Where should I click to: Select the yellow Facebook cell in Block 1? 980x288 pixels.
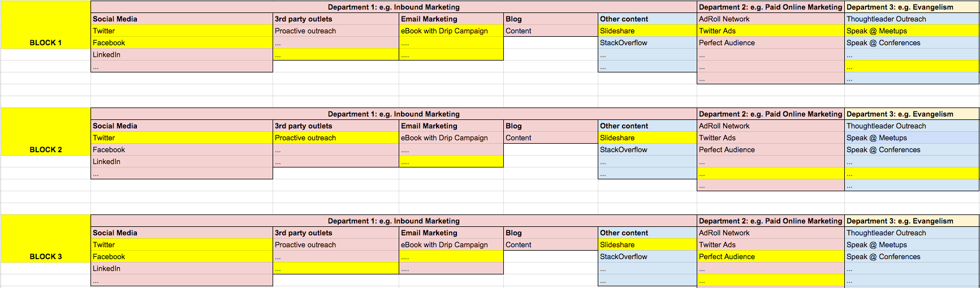(x=181, y=42)
